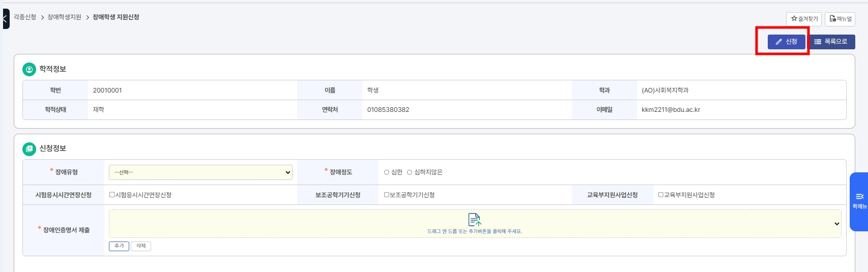Open the 장애유형 dropdown
This screenshot has width=868, height=272.
(200, 172)
